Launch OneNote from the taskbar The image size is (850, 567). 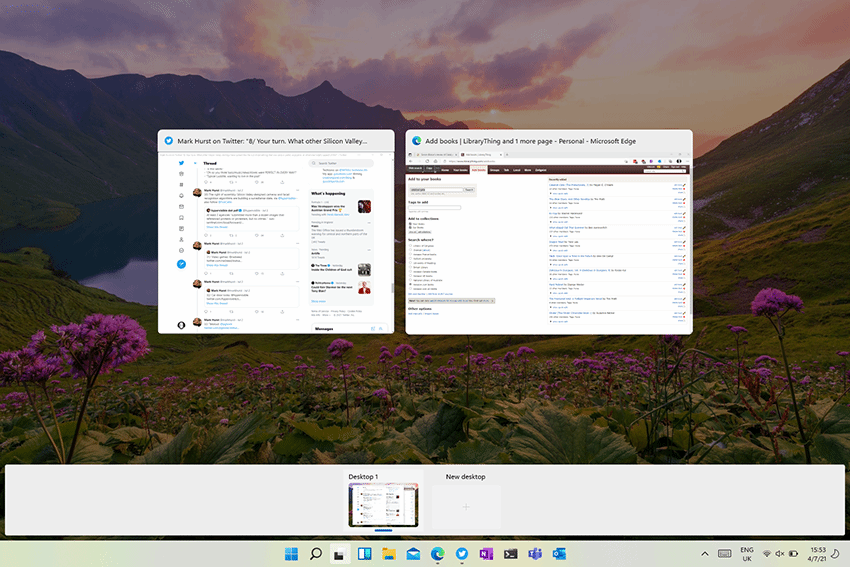point(486,553)
